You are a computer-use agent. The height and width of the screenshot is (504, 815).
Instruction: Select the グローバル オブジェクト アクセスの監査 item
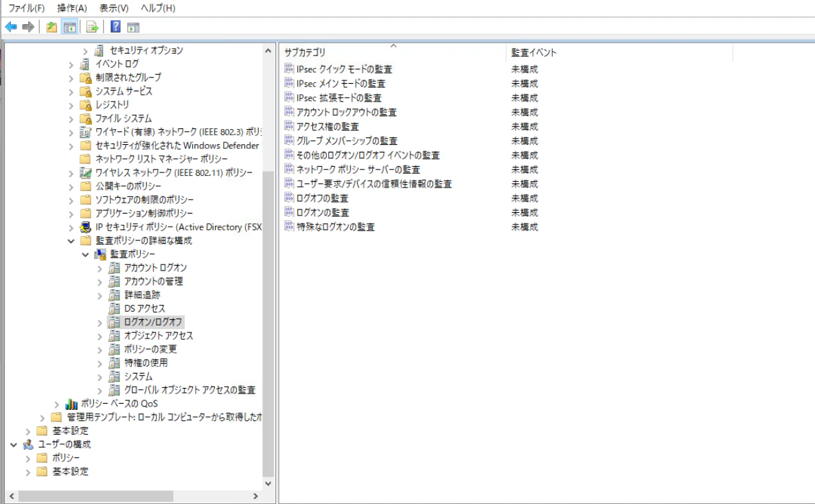tap(190, 390)
